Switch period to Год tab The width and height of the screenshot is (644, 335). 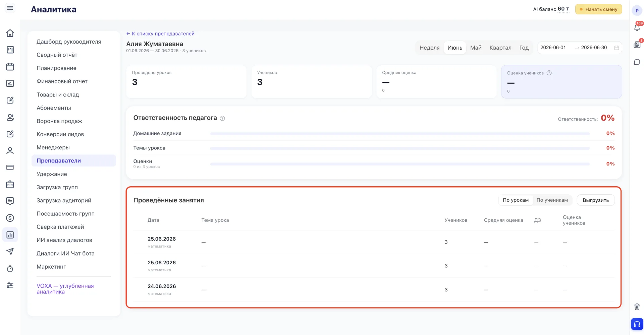[524, 48]
